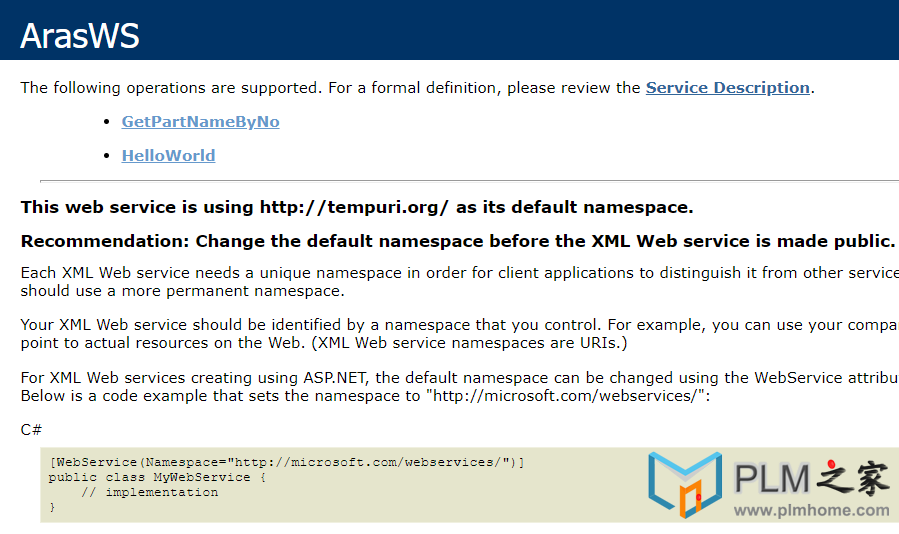Click the horizontal divider below operations list
Screen dimensions: 899x534
[x=470, y=181]
